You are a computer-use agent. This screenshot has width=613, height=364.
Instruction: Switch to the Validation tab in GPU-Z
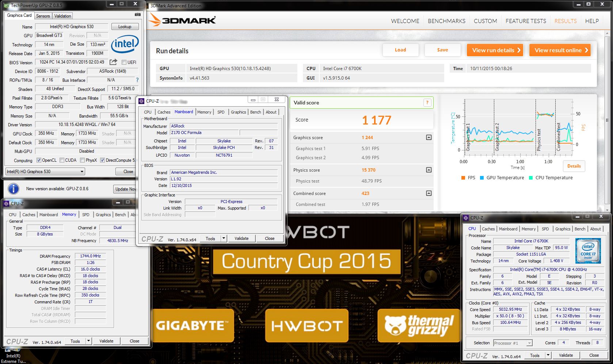point(62,16)
